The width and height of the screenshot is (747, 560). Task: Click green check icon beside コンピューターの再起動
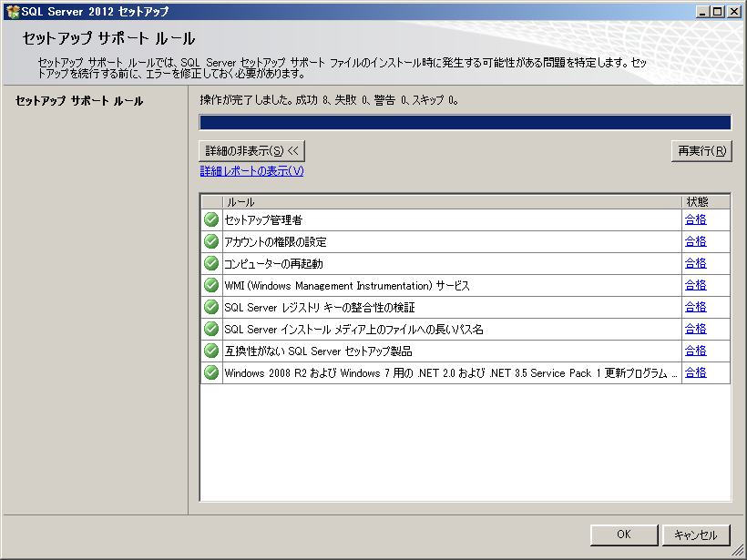(x=211, y=263)
